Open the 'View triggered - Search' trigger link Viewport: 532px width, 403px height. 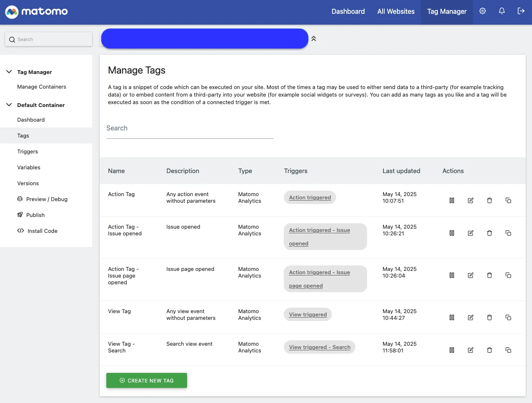pyautogui.click(x=320, y=347)
